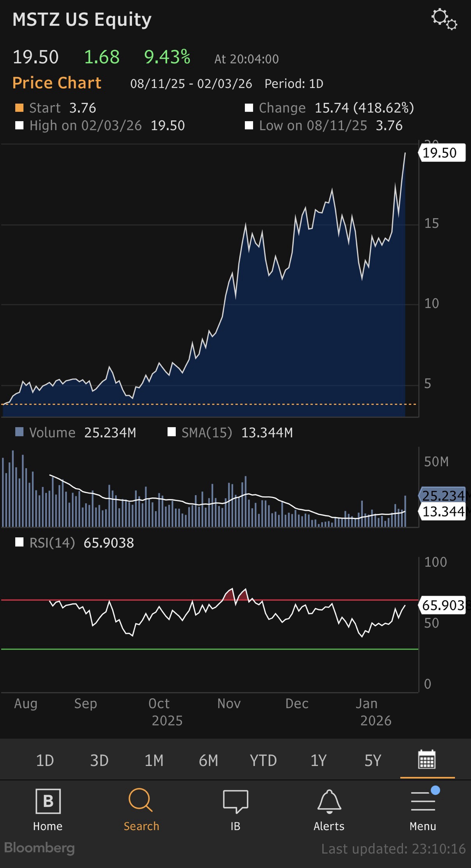Tap the Home icon in bottom bar
Viewport: 471px width, 868px height.
(x=48, y=801)
